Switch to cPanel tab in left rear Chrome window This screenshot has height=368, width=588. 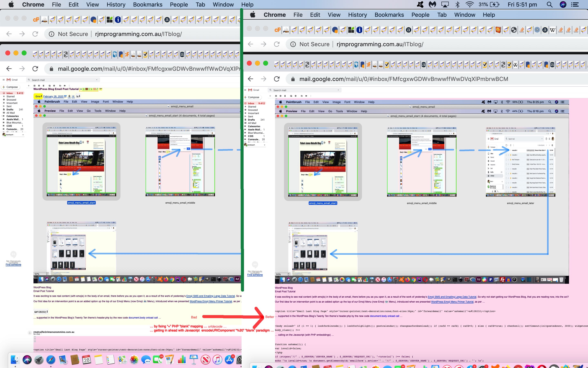[x=36, y=19]
